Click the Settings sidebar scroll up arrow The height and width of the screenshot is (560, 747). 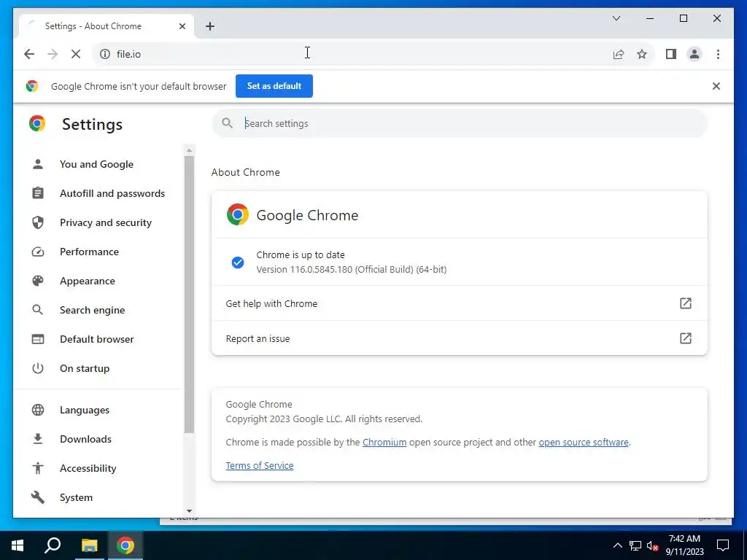point(189,150)
